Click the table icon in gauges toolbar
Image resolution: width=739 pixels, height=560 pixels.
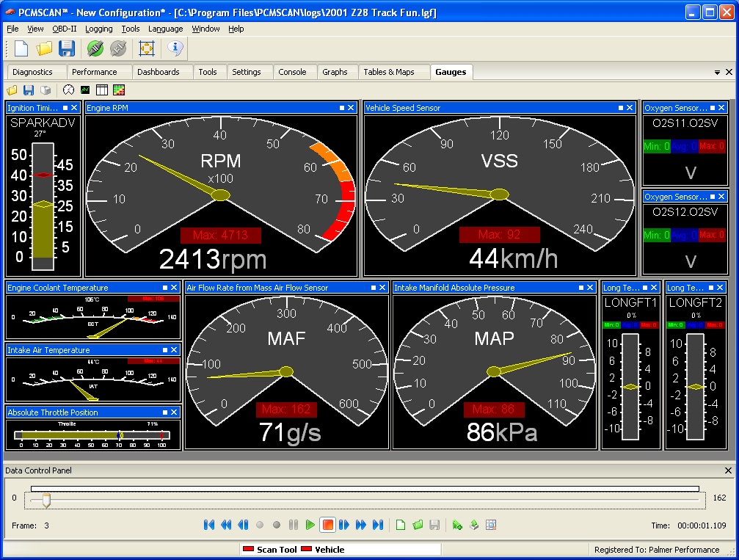coord(102,90)
